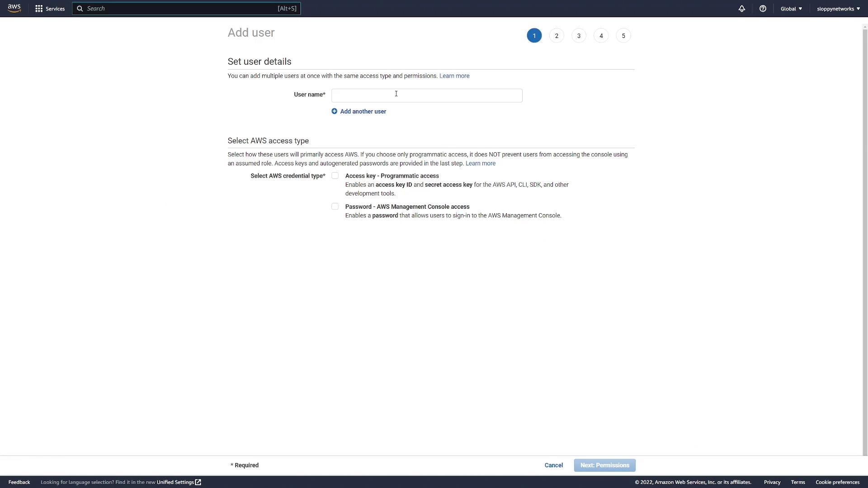Click Next: Permissions button
The image size is (868, 488).
coord(604,465)
